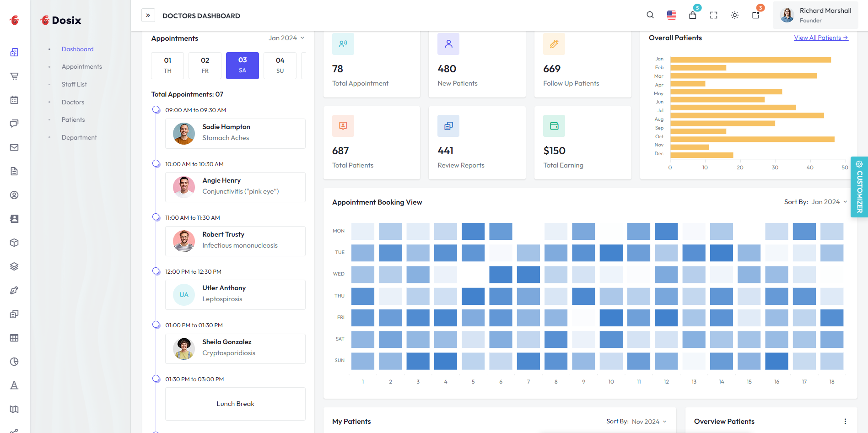Change language via US flag icon

(671, 15)
